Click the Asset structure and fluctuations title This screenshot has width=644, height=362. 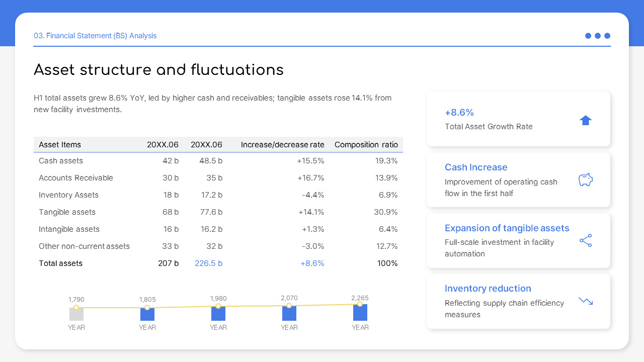pos(158,70)
